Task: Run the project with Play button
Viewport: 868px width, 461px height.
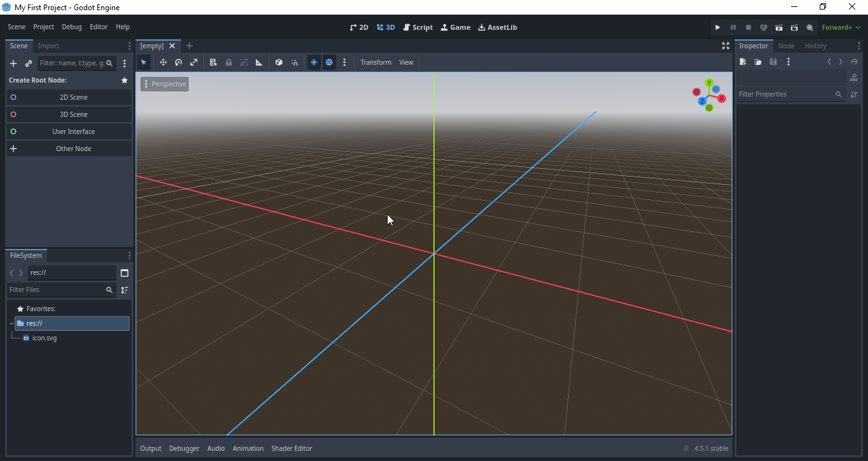Action: pos(717,27)
